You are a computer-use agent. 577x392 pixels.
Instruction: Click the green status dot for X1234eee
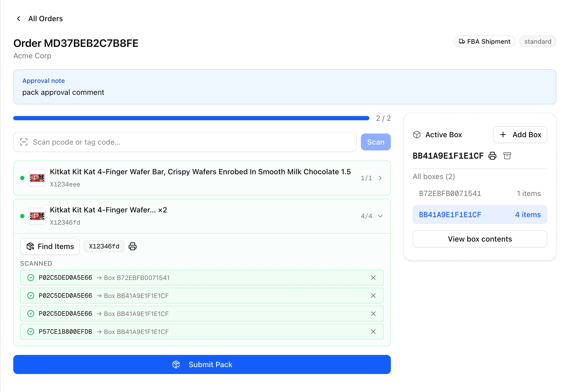[22, 178]
